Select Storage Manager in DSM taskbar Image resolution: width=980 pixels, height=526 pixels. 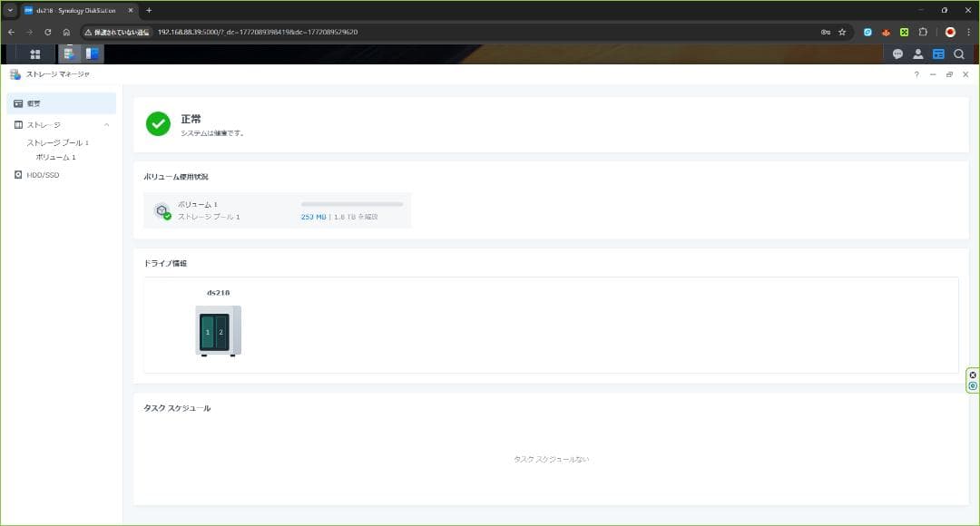coord(69,54)
